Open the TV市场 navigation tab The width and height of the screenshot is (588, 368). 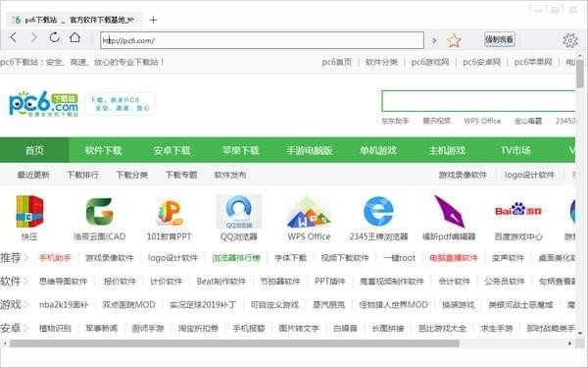pos(515,150)
